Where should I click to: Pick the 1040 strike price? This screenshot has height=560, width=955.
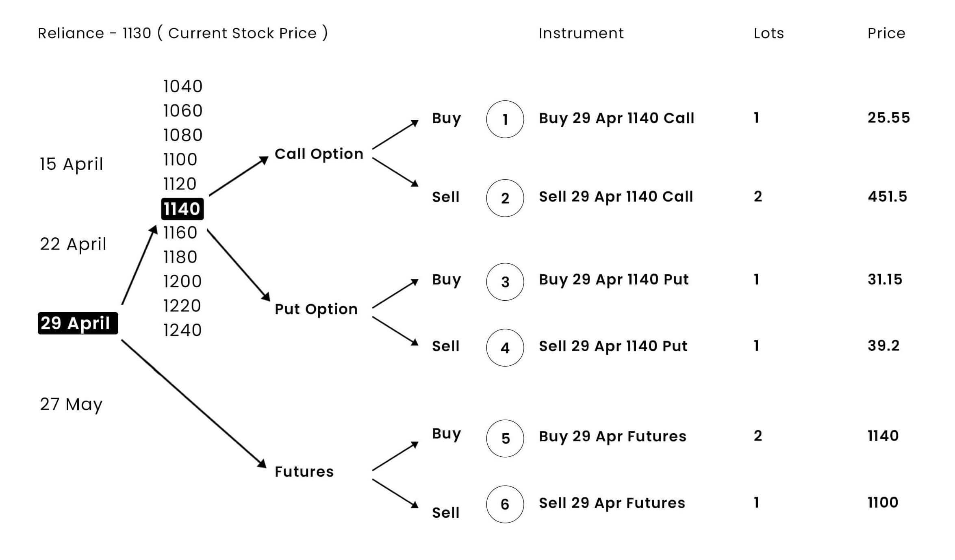pyautogui.click(x=182, y=86)
